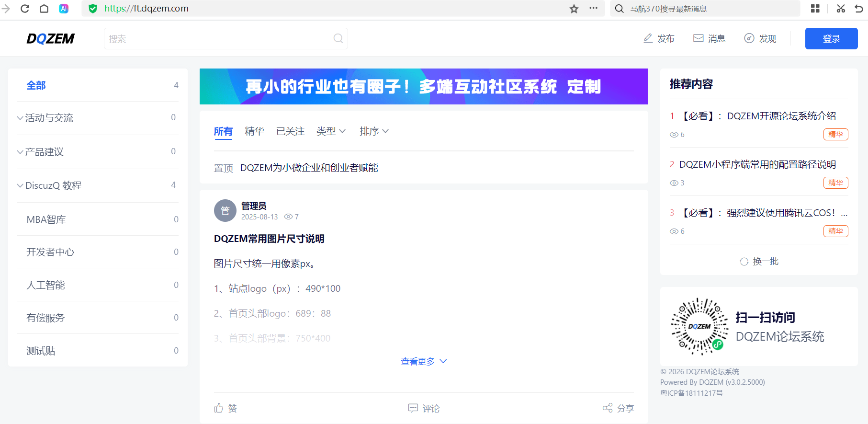Open pinned post DQZEM为小微企业和创业者赋能
The width and height of the screenshot is (868, 424).
(x=309, y=168)
